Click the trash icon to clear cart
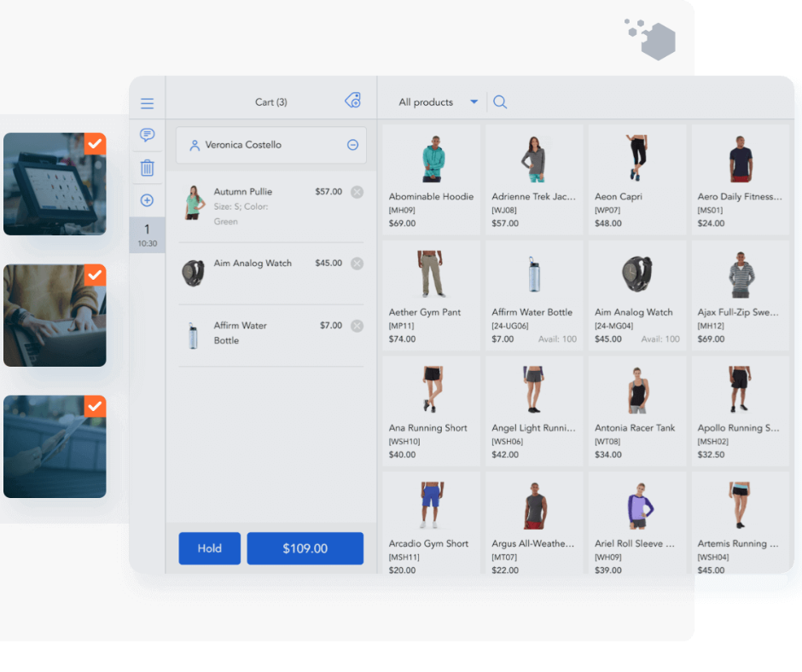The height and width of the screenshot is (672, 802). point(147,168)
